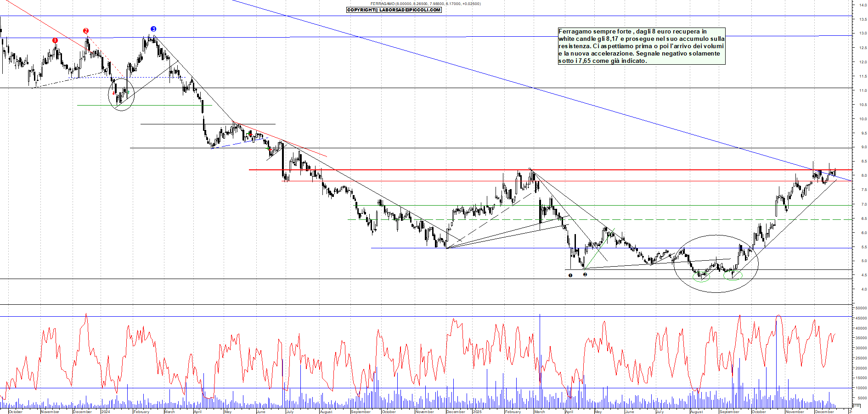
Task: Click the black number 2 marker below April low
Action: point(585,274)
